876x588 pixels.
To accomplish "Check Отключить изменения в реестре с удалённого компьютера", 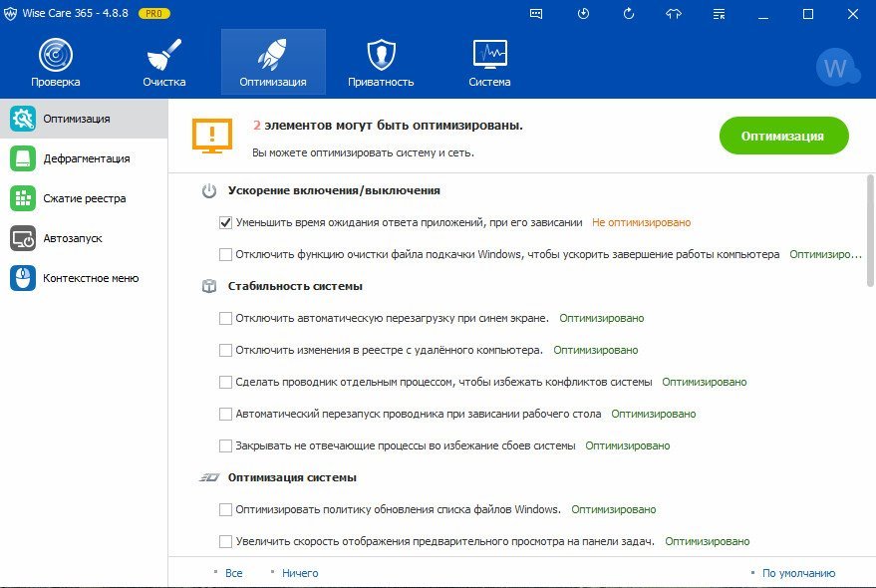I will tap(225, 351).
